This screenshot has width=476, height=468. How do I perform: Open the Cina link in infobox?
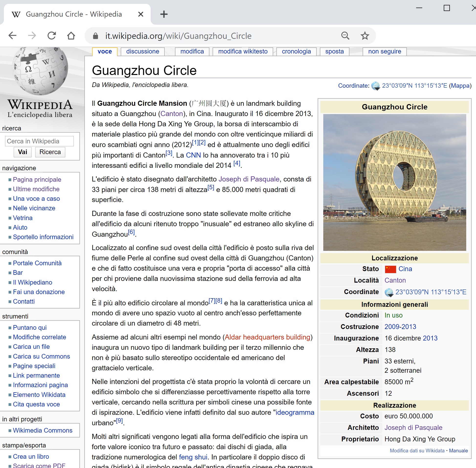point(405,269)
